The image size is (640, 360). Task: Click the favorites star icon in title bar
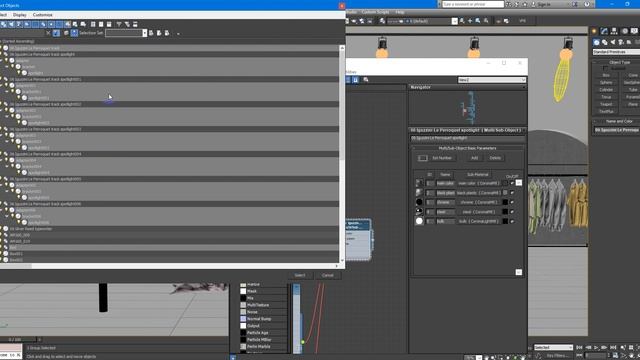[x=524, y=4]
